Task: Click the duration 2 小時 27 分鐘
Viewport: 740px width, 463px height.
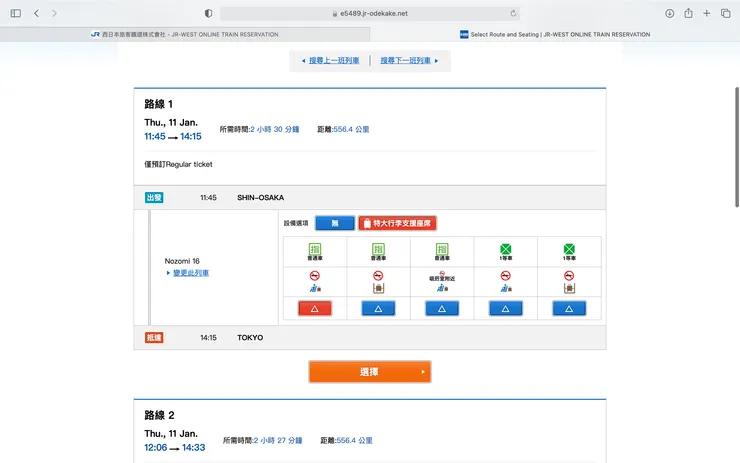Action: pos(278,440)
